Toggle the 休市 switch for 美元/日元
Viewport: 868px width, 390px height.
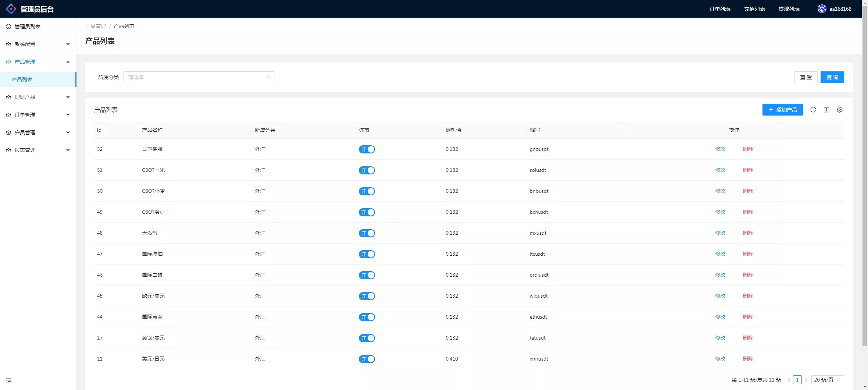(x=367, y=359)
